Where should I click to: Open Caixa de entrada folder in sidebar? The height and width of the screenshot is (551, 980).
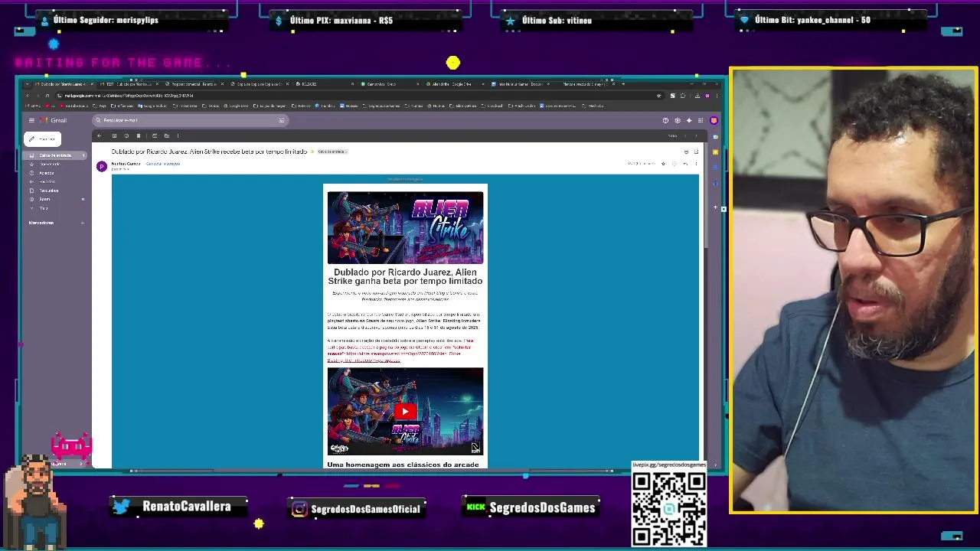point(54,155)
